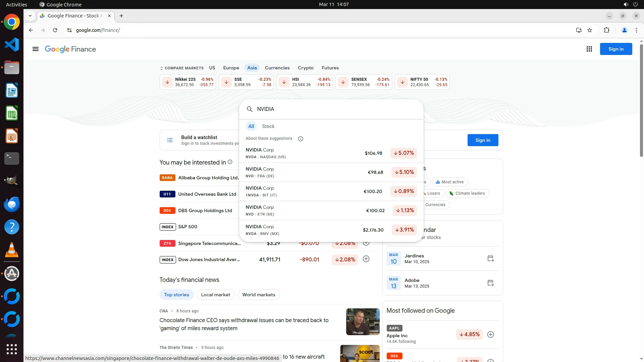This screenshot has width=644, height=362.
Task: Open the hamburger main menu
Action: (36, 49)
